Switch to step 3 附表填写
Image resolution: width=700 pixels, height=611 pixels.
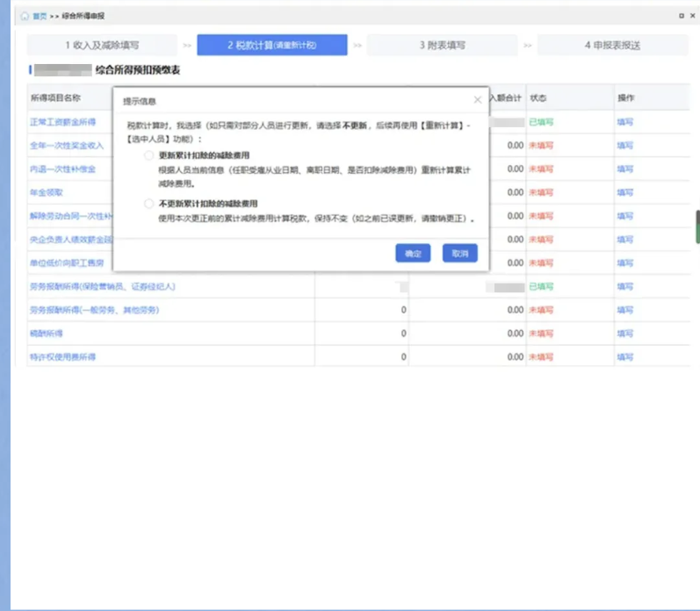click(442, 45)
